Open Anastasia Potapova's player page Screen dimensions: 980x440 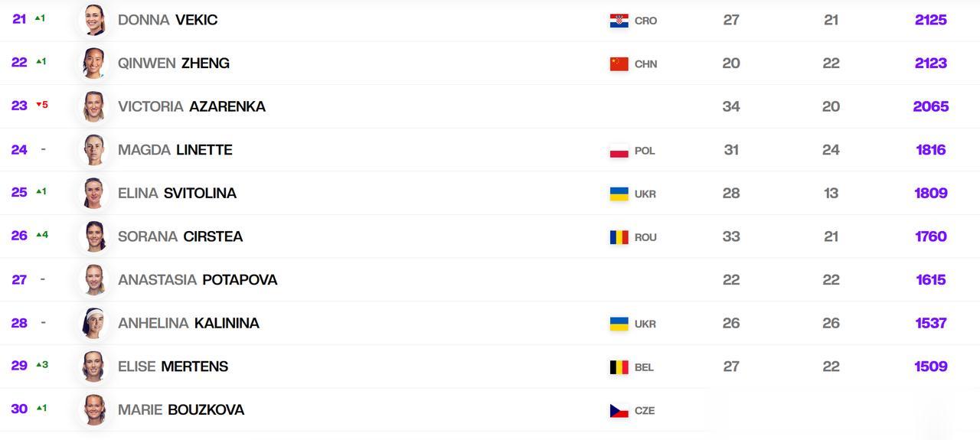point(198,280)
